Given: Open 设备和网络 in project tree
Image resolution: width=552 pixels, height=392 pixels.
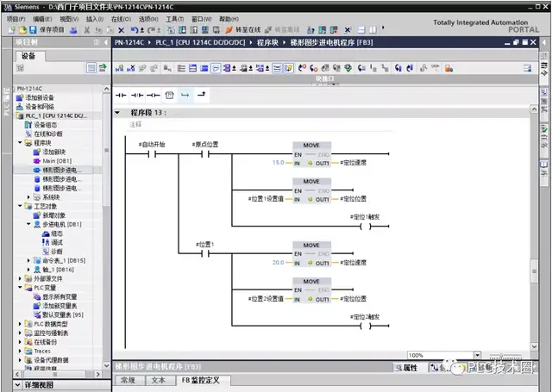Looking at the screenshot, I should click(40, 107).
